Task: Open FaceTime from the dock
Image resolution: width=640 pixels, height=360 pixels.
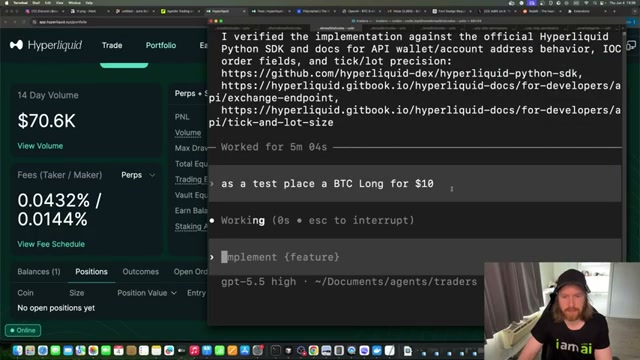Action: 106,351
